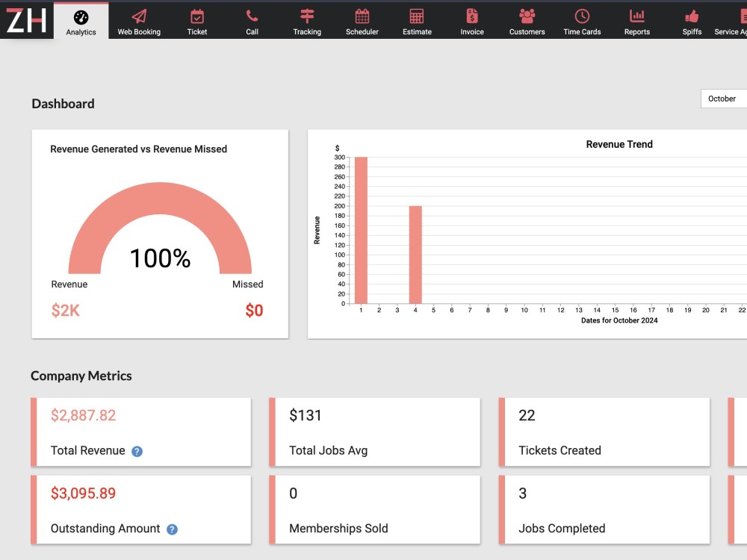Image resolution: width=747 pixels, height=560 pixels.
Task: Select the Total Jobs Avg card
Action: 375,432
